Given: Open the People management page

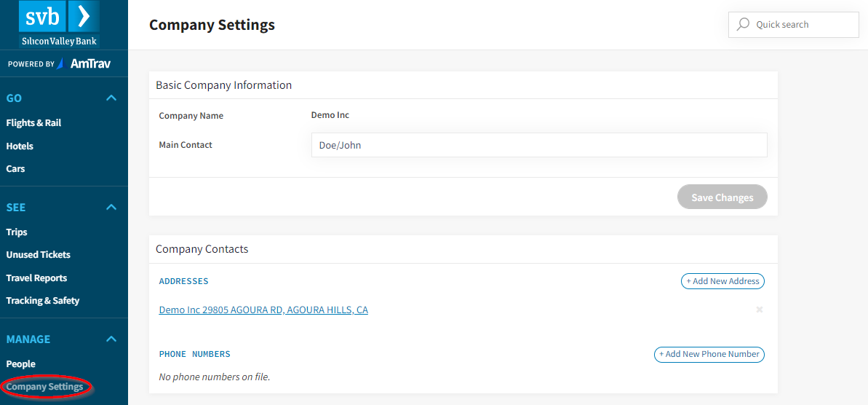Looking at the screenshot, I should (x=20, y=363).
